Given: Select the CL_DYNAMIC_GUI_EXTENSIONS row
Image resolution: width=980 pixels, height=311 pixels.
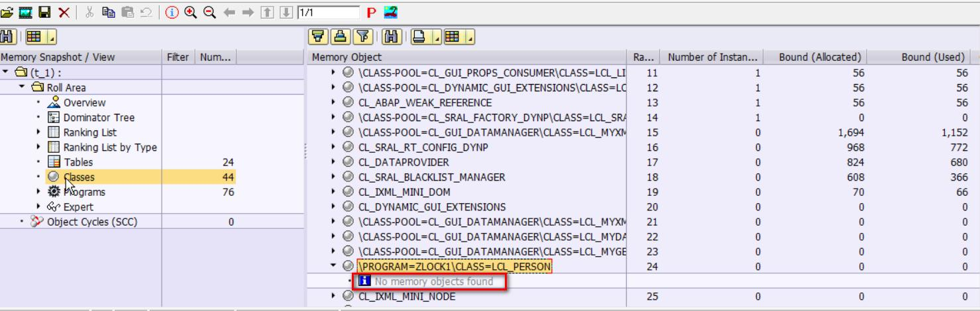Looking at the screenshot, I should (431, 207).
